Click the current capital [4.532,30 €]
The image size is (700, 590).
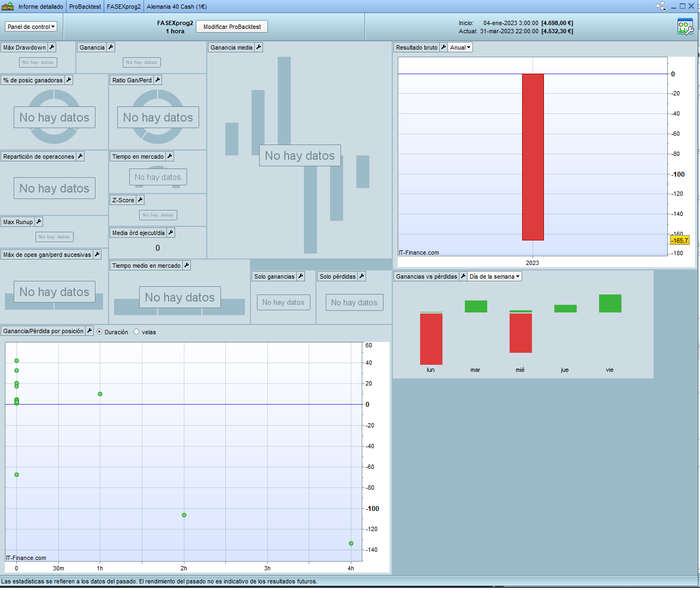click(x=557, y=31)
